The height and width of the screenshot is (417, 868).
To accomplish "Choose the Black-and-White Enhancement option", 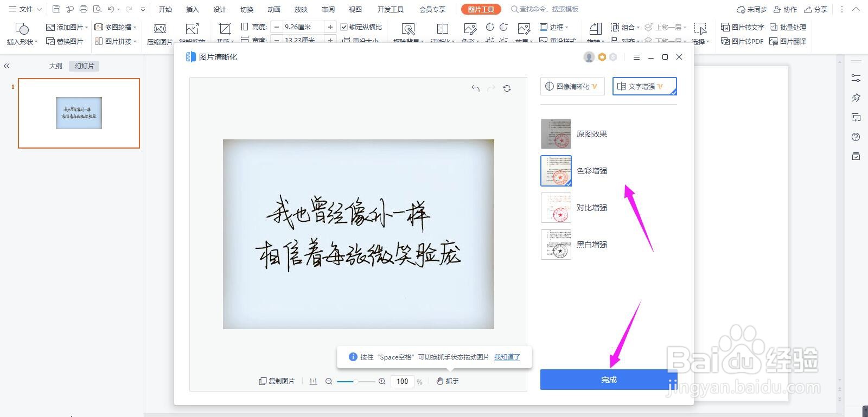I will tap(574, 245).
